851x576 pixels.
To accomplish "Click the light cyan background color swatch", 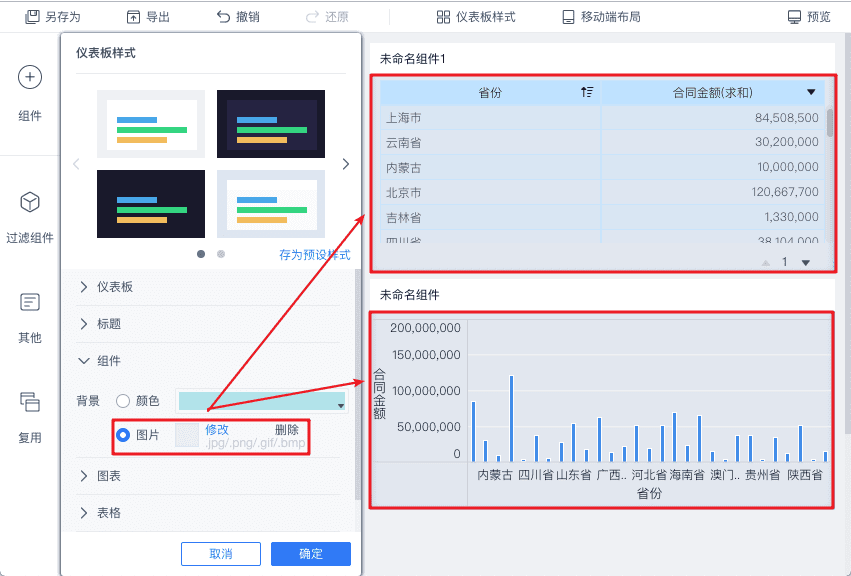I will pyautogui.click(x=262, y=401).
